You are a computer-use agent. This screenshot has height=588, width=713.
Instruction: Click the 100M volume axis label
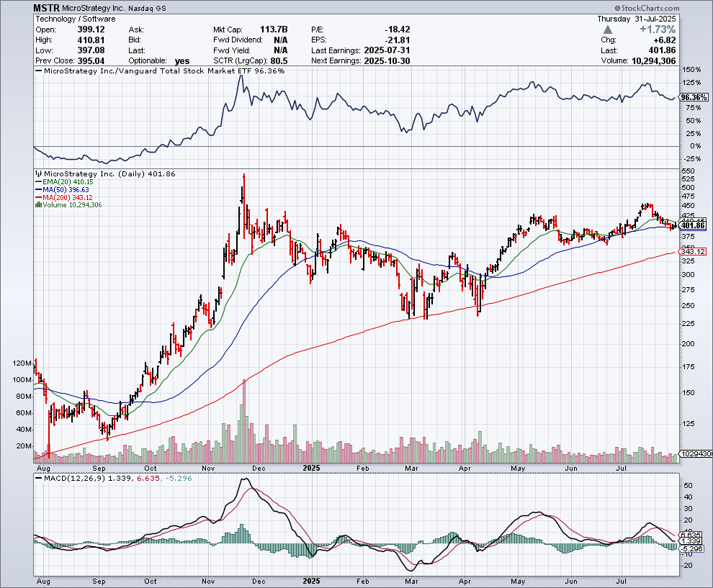click(x=22, y=380)
